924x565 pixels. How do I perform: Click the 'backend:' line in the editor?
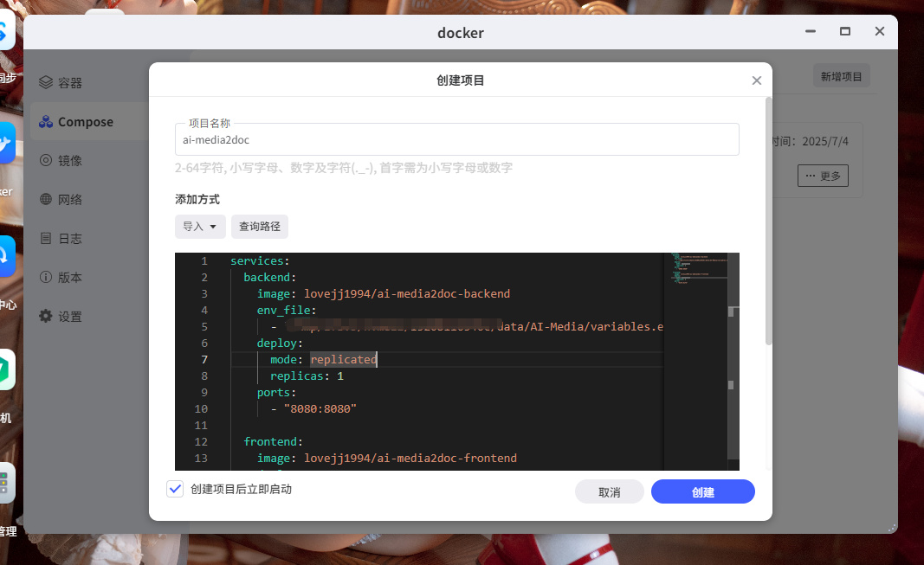(x=270, y=277)
